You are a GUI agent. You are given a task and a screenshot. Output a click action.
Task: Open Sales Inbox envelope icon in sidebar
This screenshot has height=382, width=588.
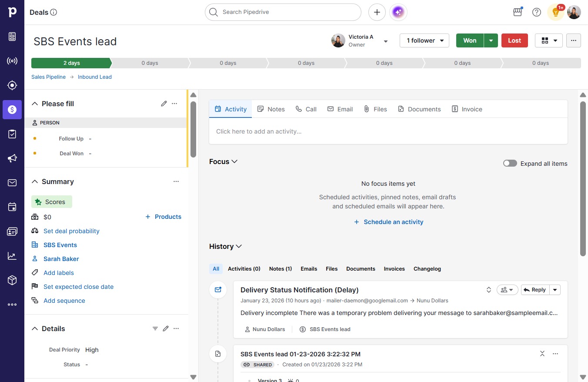pyautogui.click(x=12, y=183)
